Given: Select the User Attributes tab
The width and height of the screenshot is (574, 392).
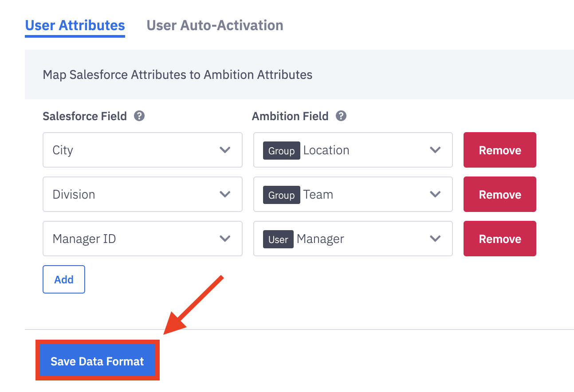Looking at the screenshot, I should pos(75,25).
